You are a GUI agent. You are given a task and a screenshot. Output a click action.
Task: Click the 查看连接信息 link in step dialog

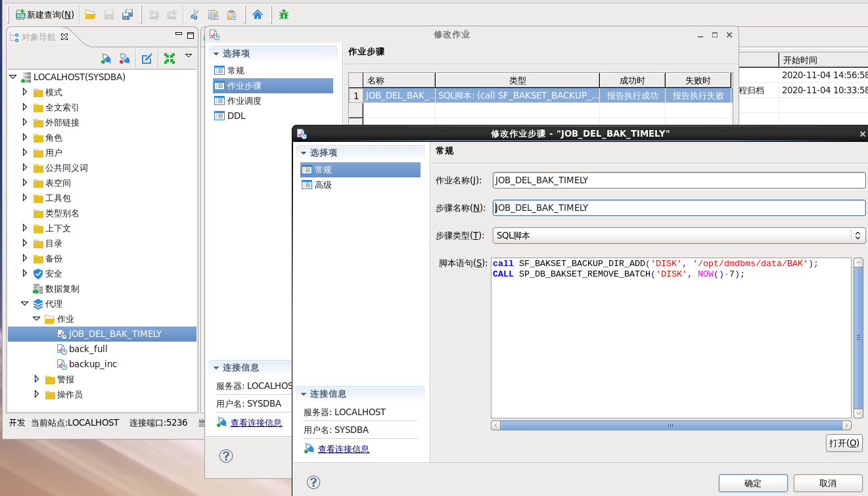click(x=344, y=449)
